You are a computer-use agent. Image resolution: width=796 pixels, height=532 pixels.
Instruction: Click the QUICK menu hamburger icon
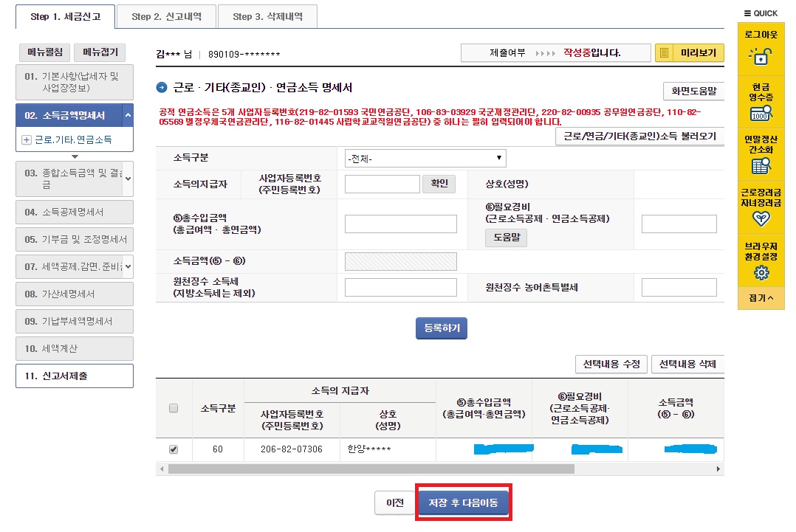[747, 13]
